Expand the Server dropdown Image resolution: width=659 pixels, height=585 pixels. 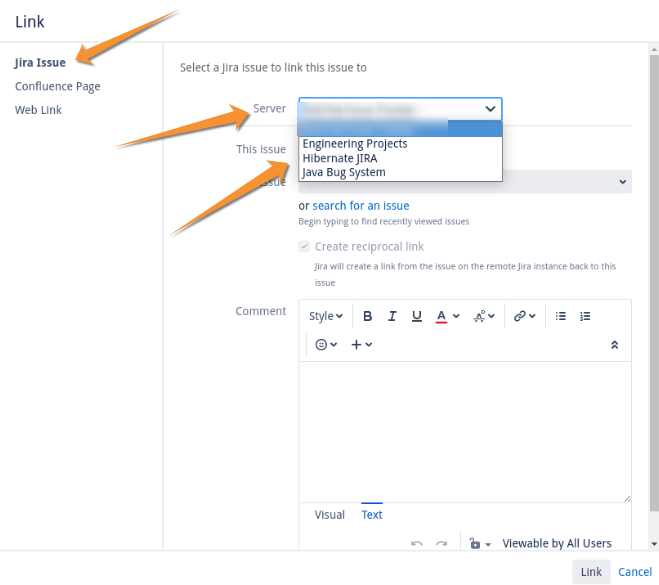coord(400,109)
